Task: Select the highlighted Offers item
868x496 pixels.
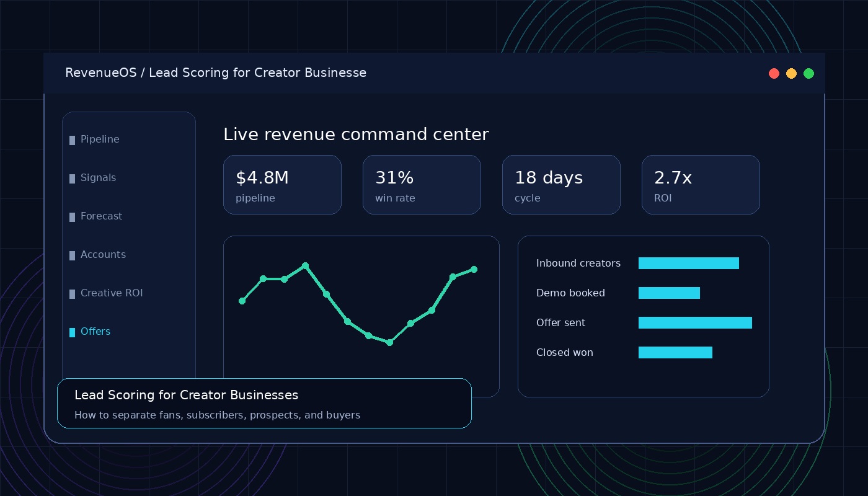Action: [x=95, y=332]
